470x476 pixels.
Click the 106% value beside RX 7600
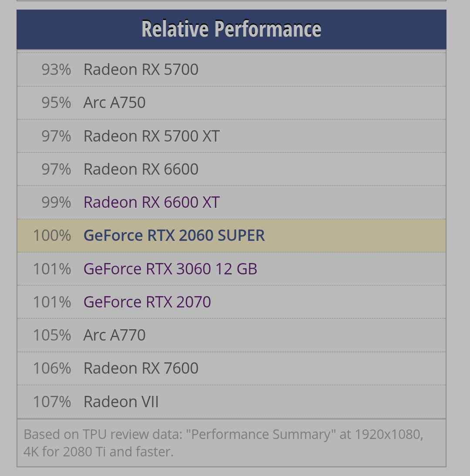[x=52, y=368]
